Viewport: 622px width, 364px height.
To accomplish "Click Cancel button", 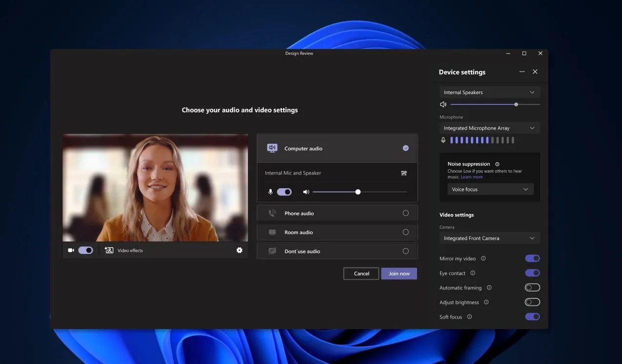I will [361, 274].
